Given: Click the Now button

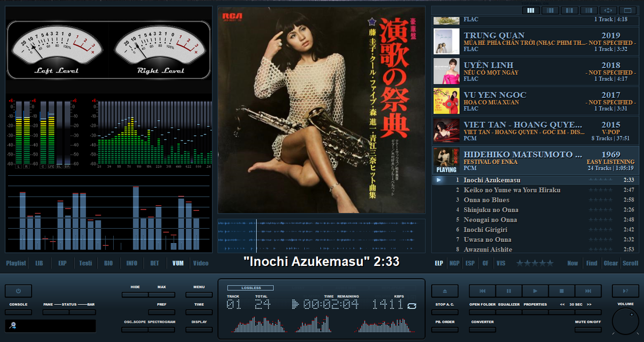Looking at the screenshot, I should 573,263.
